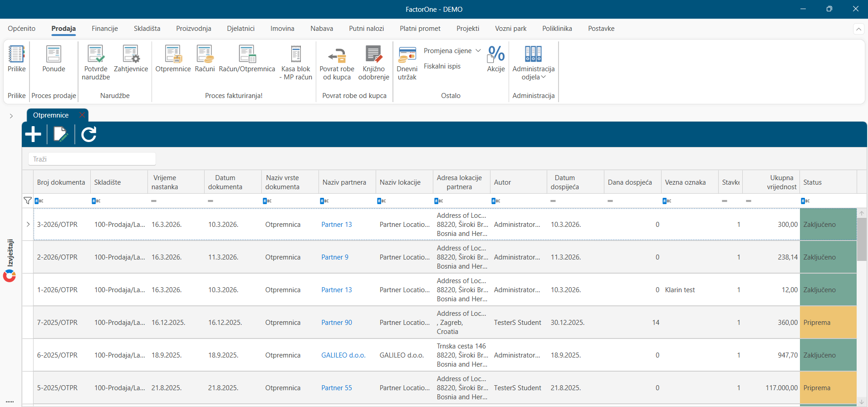
Task: Open Račun/Otpremnica in the ribbon
Action: (x=247, y=59)
